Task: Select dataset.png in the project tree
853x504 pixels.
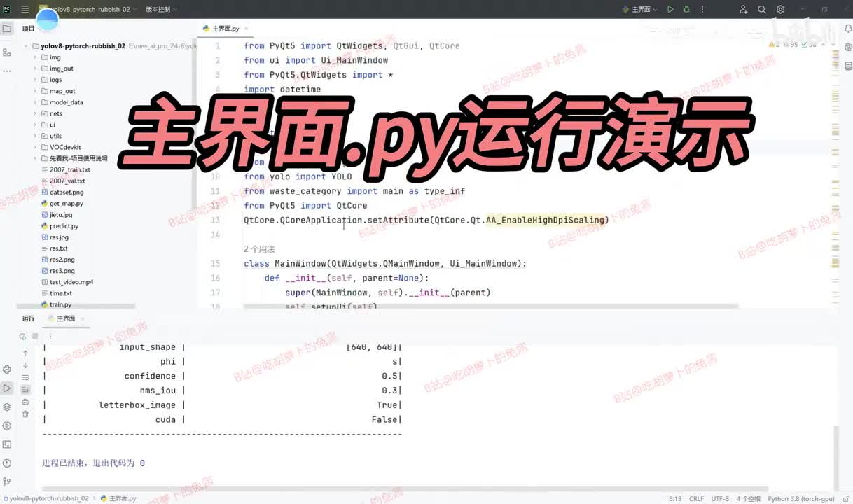Action: pos(67,192)
